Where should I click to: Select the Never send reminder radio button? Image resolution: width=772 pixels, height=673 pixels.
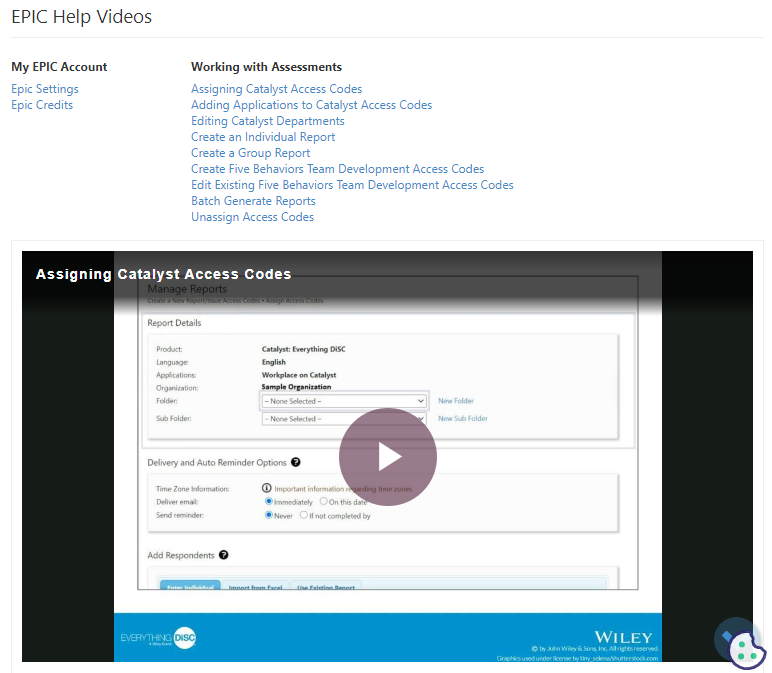tap(269, 515)
